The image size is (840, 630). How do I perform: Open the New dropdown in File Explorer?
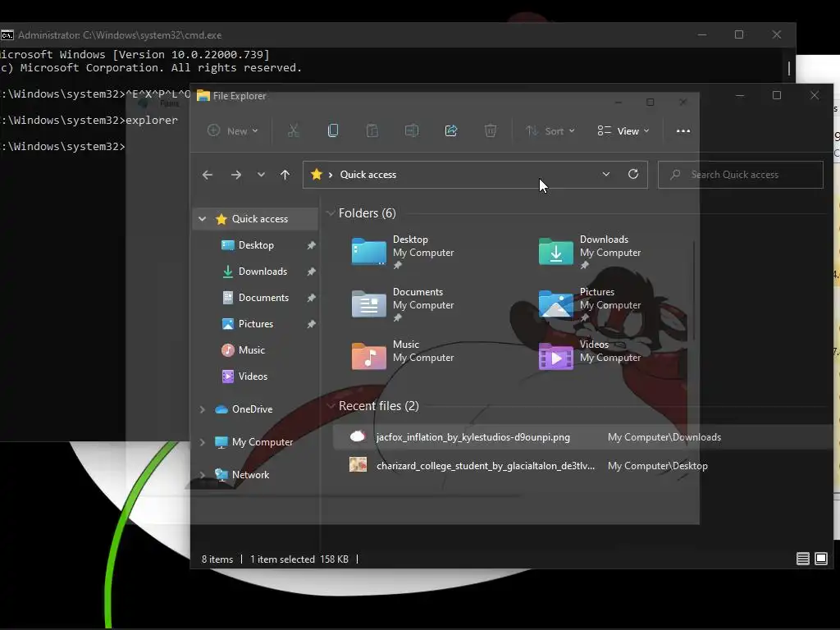(233, 130)
